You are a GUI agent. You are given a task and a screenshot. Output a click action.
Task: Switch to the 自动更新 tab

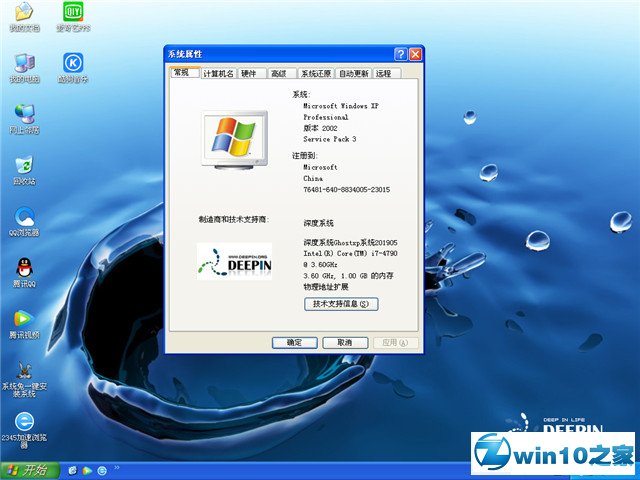pyautogui.click(x=354, y=73)
